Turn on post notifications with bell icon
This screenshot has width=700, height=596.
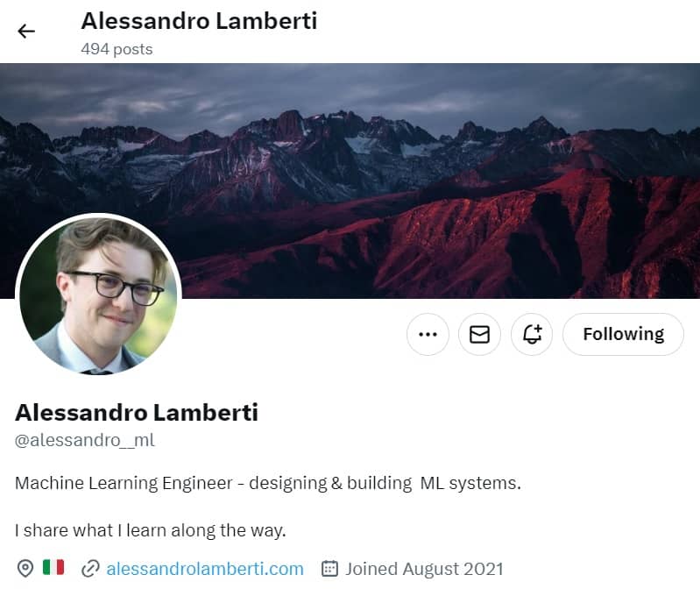pos(532,334)
